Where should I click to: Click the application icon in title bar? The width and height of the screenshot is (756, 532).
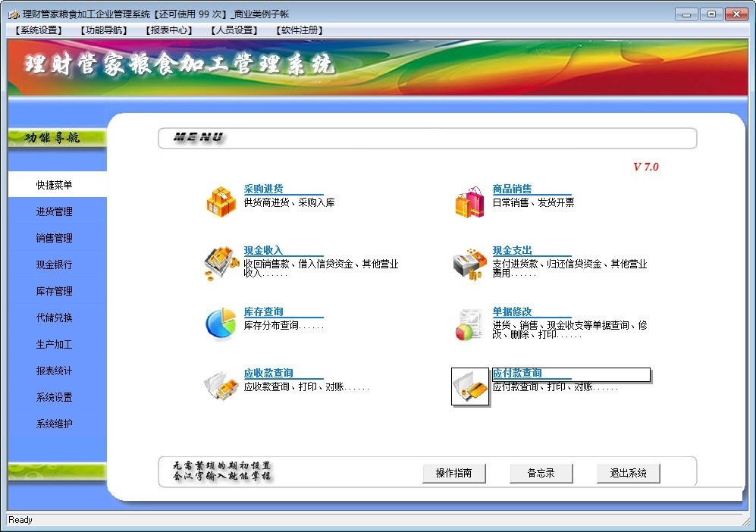[x=13, y=14]
